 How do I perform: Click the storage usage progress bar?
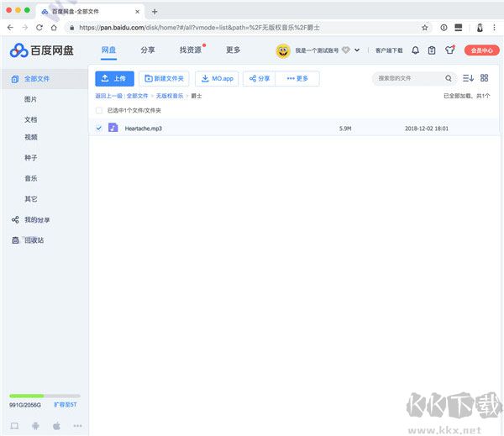[x=45, y=396]
